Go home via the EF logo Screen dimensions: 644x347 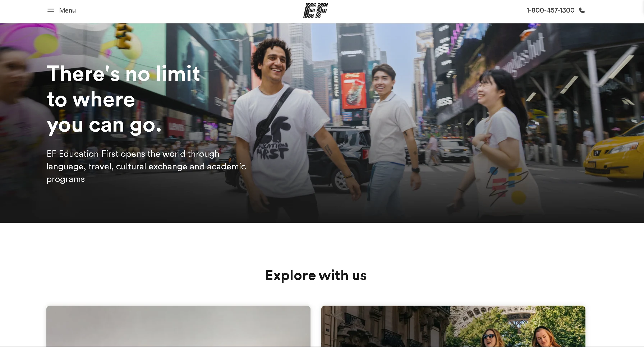(316, 10)
